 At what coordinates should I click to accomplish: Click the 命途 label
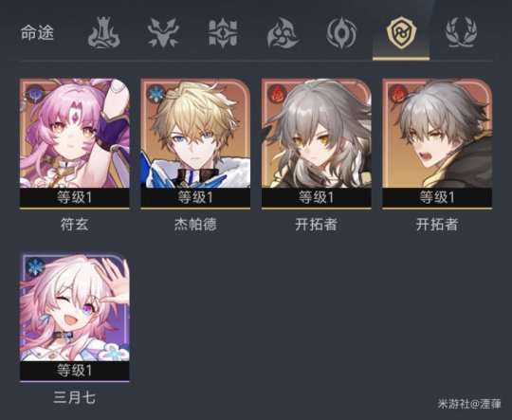(x=37, y=33)
